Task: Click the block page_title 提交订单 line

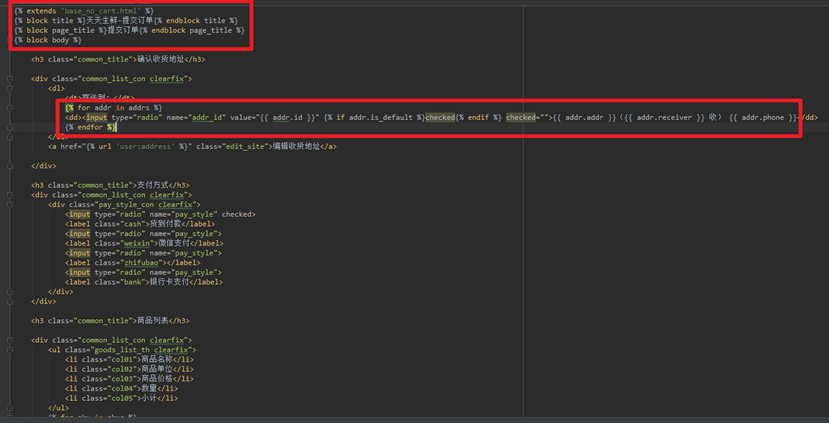Action: click(x=129, y=30)
